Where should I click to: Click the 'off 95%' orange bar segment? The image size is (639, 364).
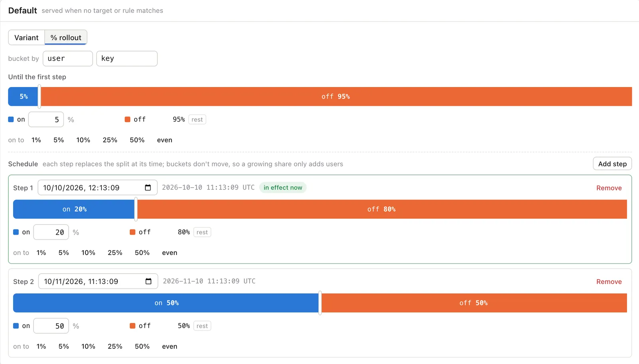coord(336,97)
